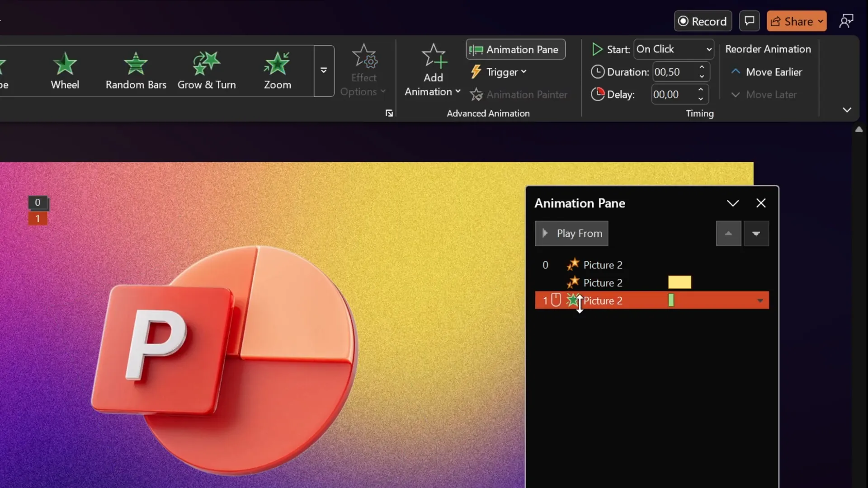Click the collaboration presence icon
This screenshot has height=488, width=868.
(846, 21)
